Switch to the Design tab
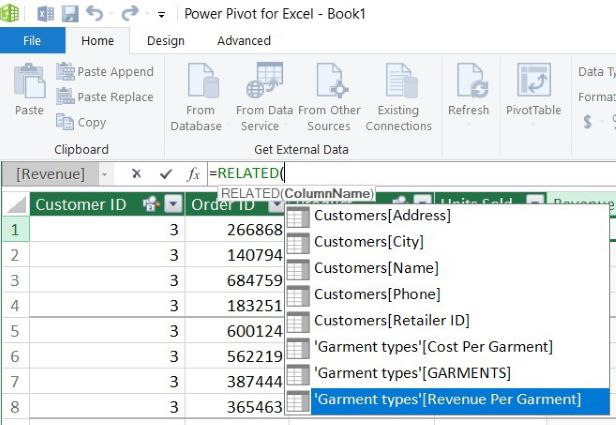616x425 pixels. (165, 41)
